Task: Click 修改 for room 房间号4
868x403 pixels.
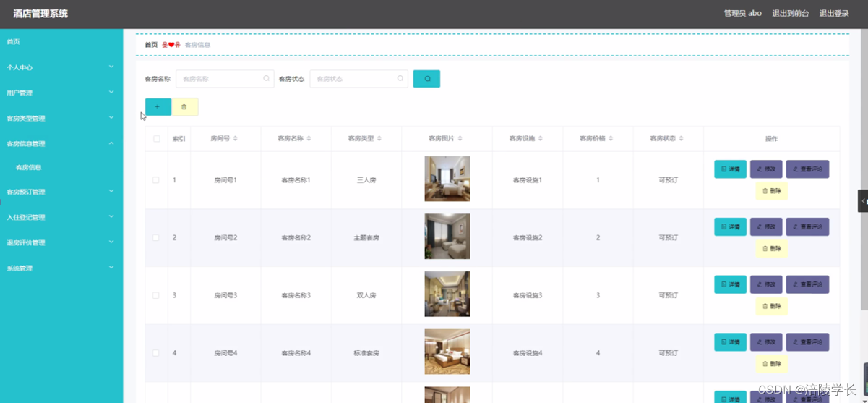Action: [x=766, y=342]
